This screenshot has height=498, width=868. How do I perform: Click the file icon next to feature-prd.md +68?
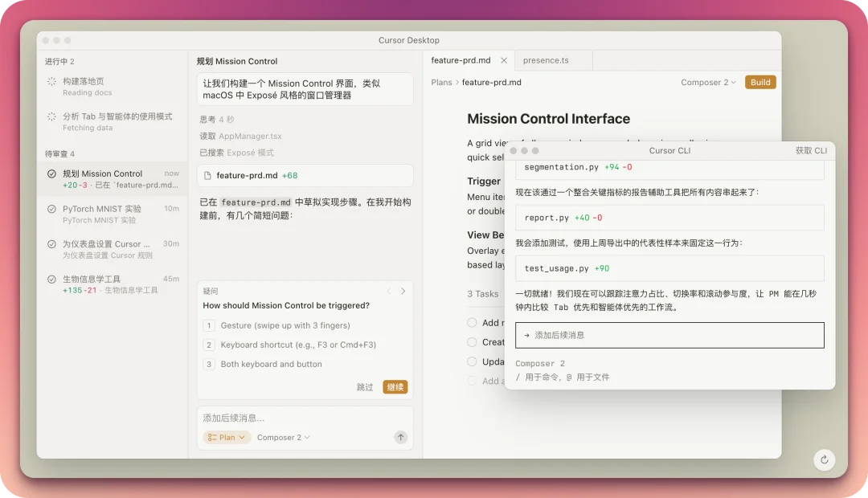(x=207, y=175)
